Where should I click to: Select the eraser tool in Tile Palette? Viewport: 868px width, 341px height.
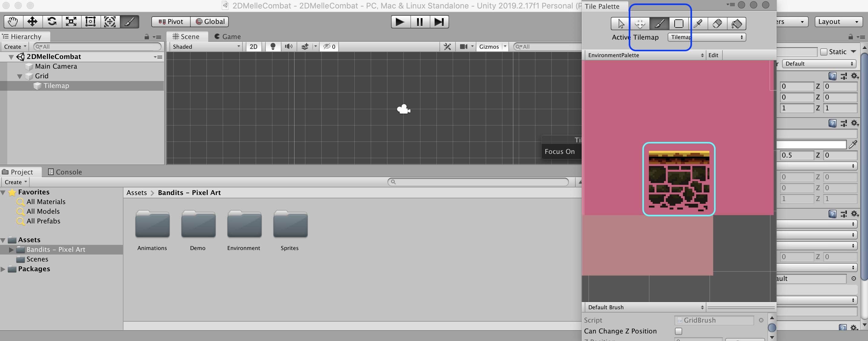pos(717,24)
